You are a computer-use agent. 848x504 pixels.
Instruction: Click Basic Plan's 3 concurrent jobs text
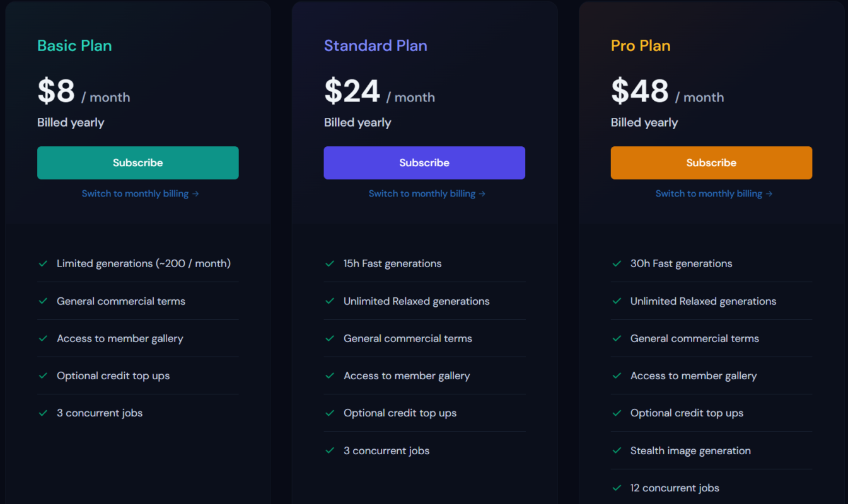(100, 413)
